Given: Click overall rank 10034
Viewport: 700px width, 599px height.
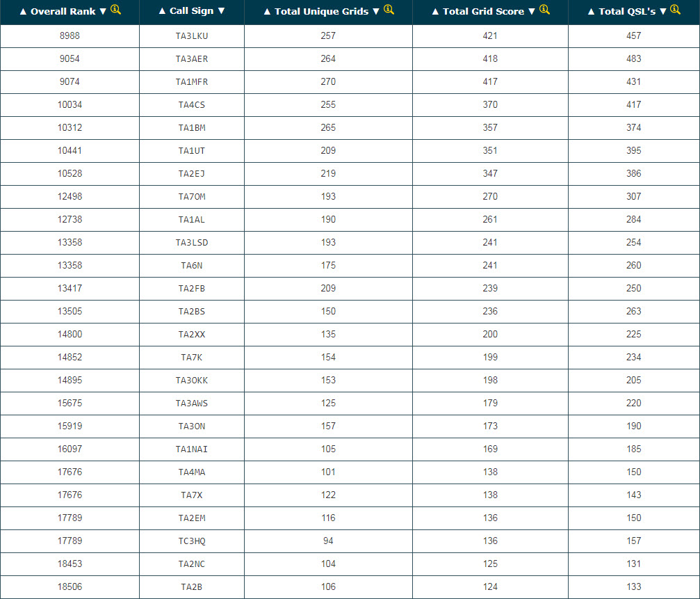Looking at the screenshot, I should pyautogui.click(x=70, y=104).
